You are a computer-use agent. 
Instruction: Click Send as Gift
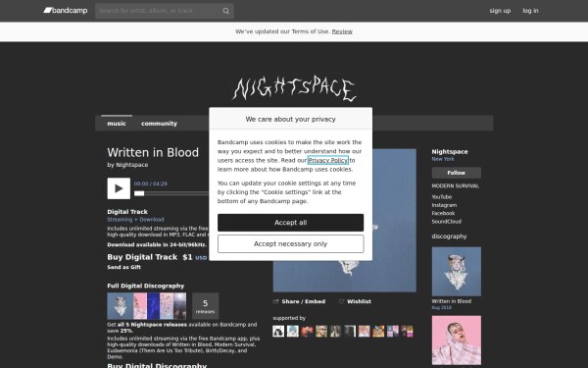tap(124, 267)
